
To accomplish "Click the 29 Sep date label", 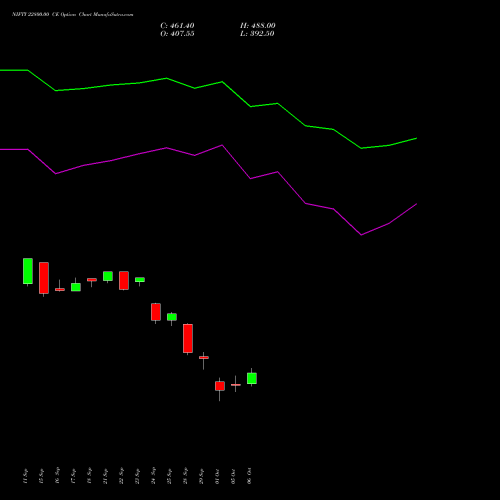I will coord(201,476).
